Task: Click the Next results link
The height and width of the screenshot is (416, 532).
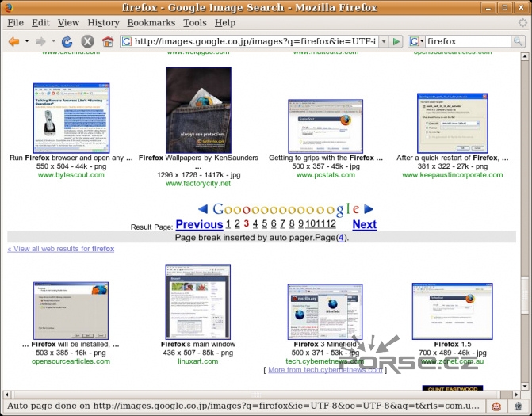Action: [365, 224]
